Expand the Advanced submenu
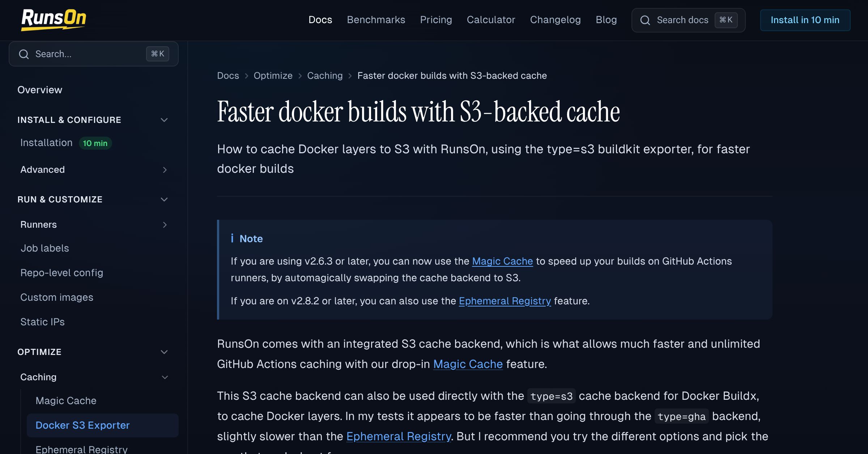 pyautogui.click(x=165, y=170)
